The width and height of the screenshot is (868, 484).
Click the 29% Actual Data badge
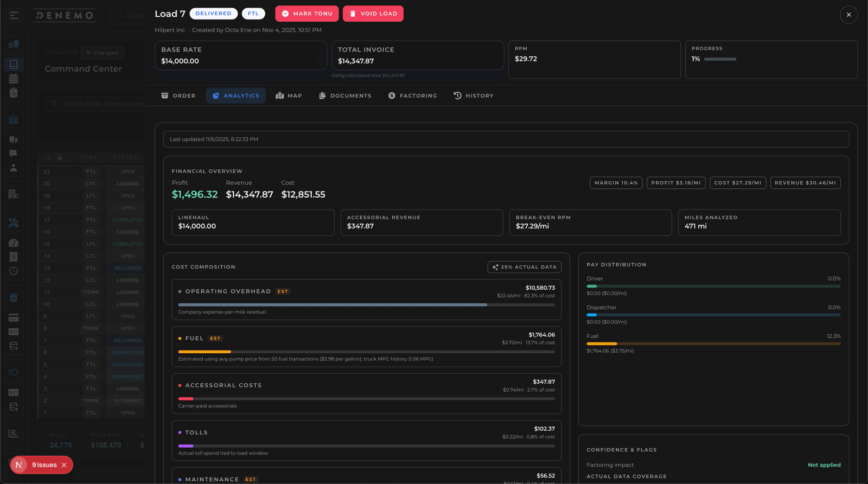tap(524, 267)
